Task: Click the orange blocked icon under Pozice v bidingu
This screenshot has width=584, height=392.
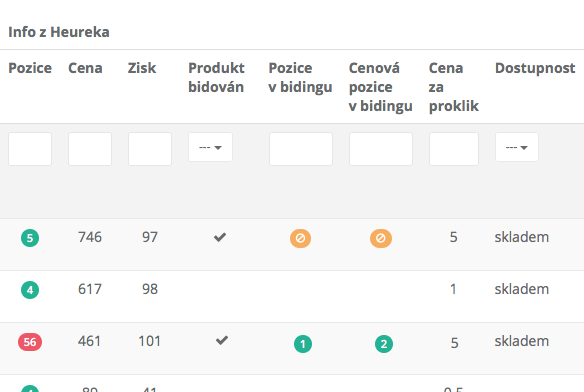Action: click(301, 238)
